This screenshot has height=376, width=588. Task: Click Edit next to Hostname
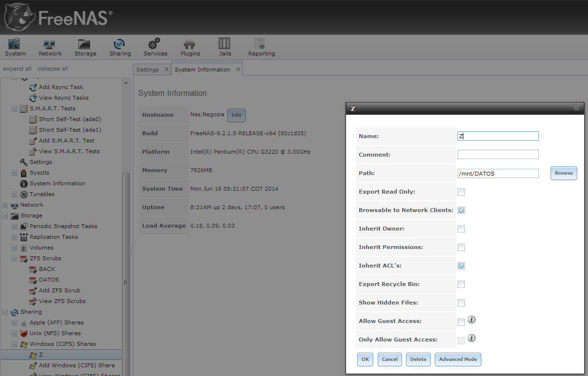(x=237, y=115)
